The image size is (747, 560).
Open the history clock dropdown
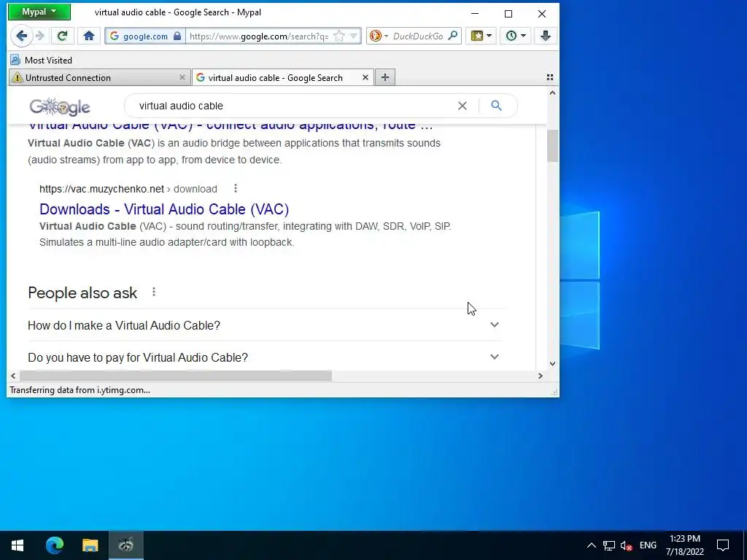(516, 36)
